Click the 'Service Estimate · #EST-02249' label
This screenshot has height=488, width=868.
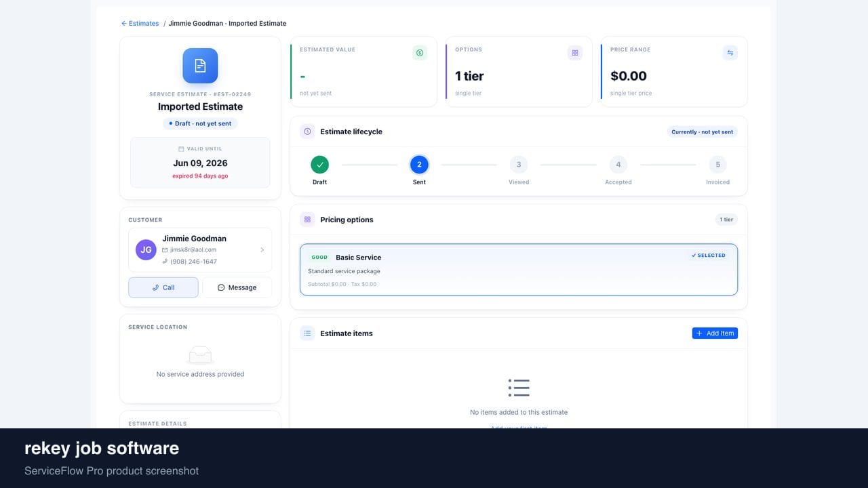(200, 94)
